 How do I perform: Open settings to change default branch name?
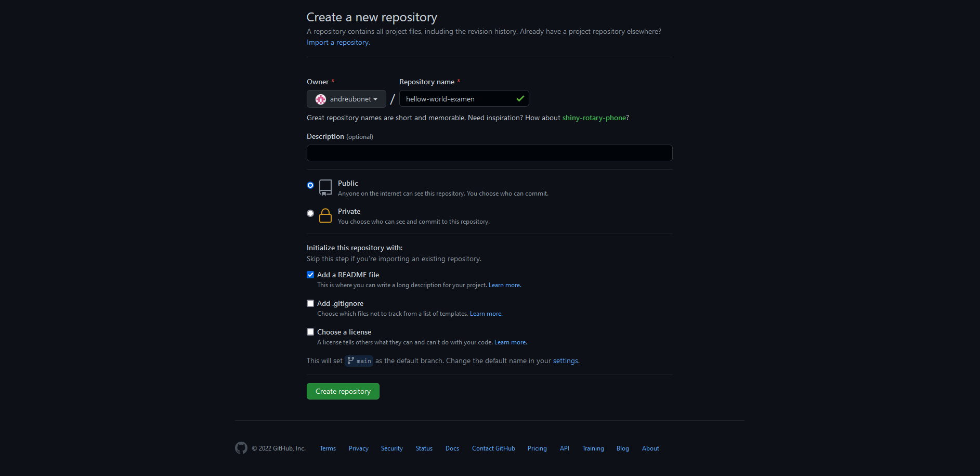[565, 361]
